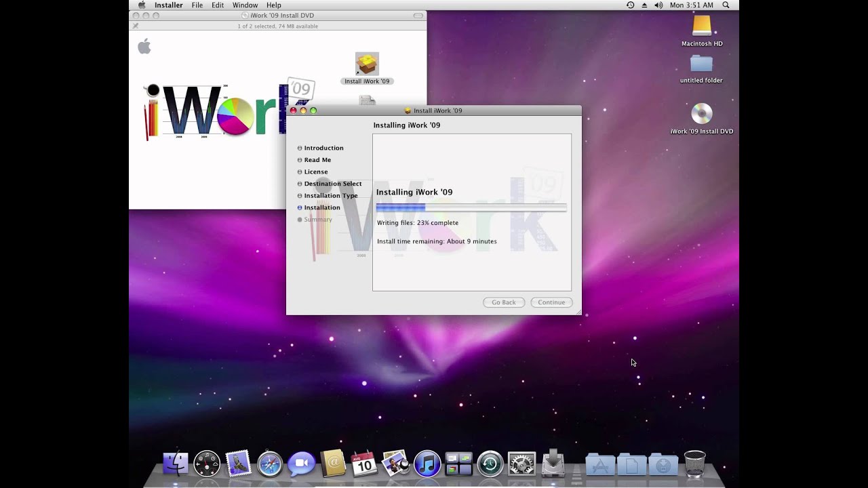The width and height of the screenshot is (868, 488).
Task: Open iCal from the Dock
Action: tap(364, 464)
